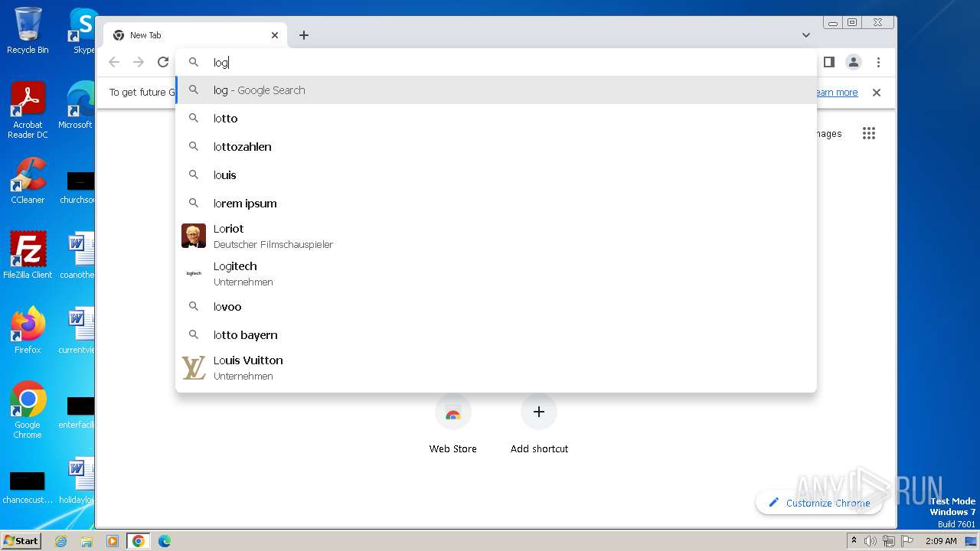The width and height of the screenshot is (980, 551).
Task: Open the Skype desktop shortcut
Action: [83, 31]
